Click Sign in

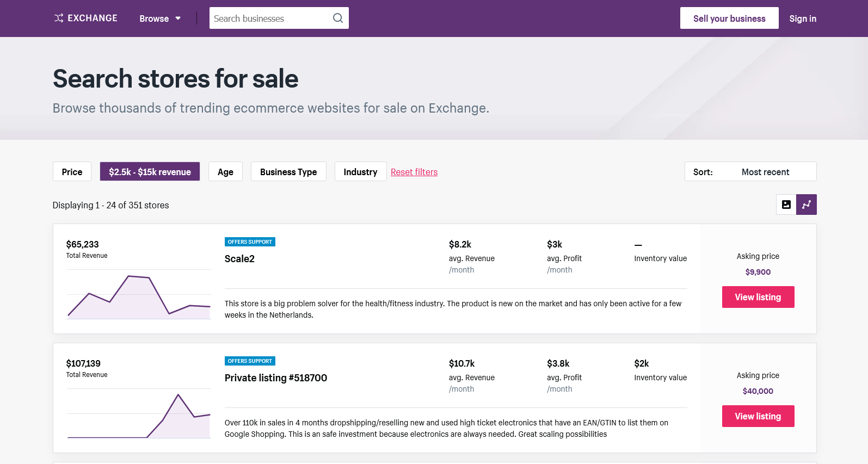point(803,18)
